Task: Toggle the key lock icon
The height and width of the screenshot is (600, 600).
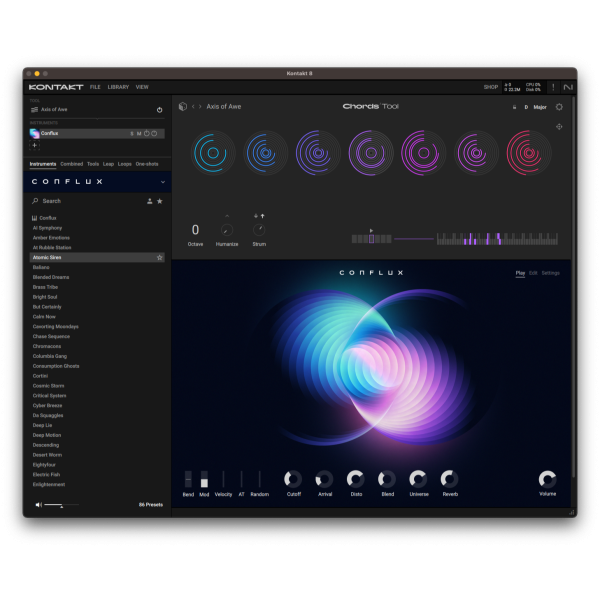Action: point(514,108)
